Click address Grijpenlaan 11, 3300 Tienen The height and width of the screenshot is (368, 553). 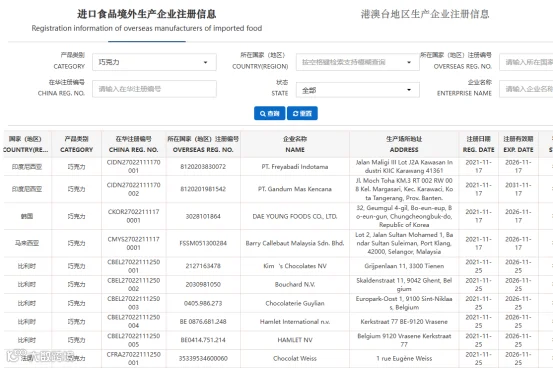click(404, 266)
